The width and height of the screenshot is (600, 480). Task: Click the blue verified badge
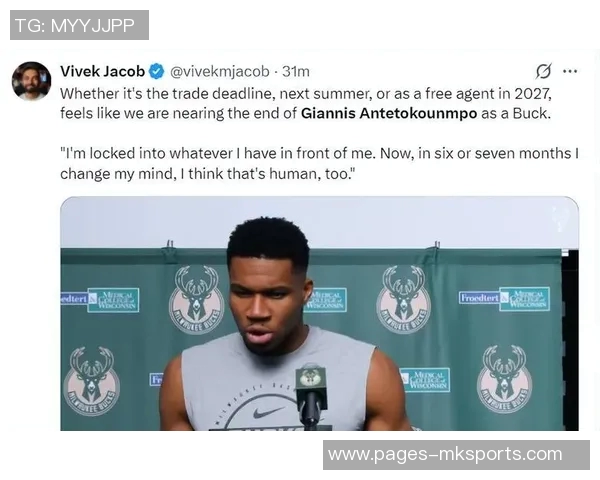(x=157, y=72)
